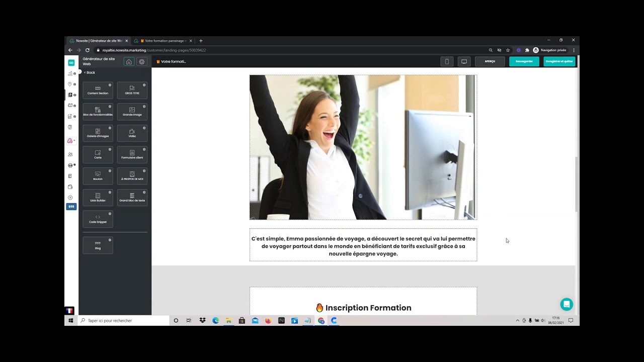Viewport: 644px width, 362px height.
Task: Insert the Bloc de fonctionnalités block
Action: point(98,112)
